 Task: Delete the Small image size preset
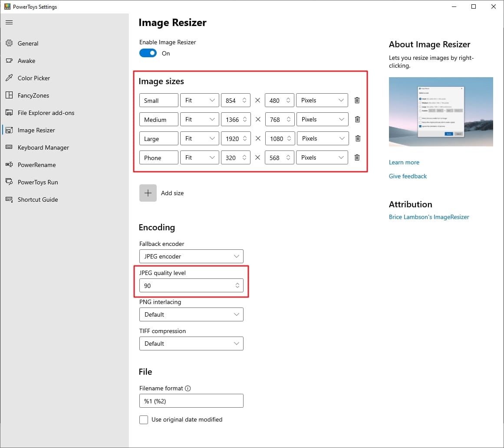357,100
